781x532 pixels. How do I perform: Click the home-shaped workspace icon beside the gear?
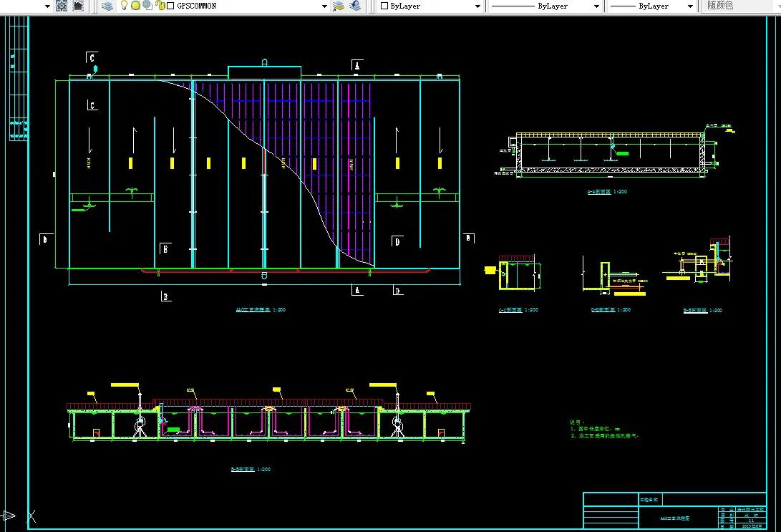point(78,6)
